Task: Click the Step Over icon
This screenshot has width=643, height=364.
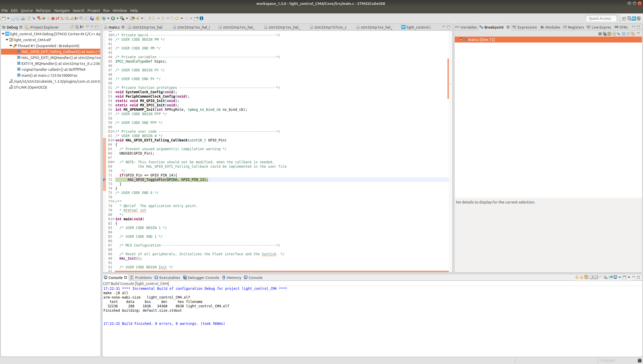Action: click(x=67, y=18)
